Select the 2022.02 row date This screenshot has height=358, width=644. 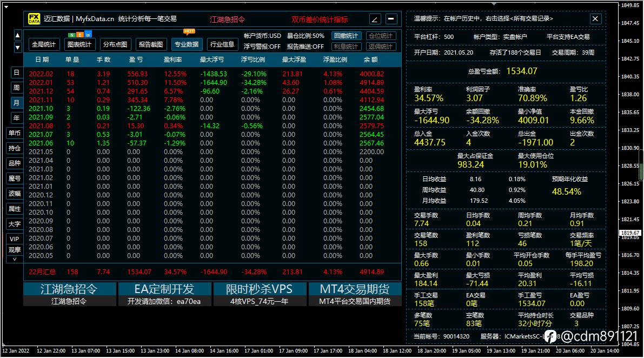(41, 74)
